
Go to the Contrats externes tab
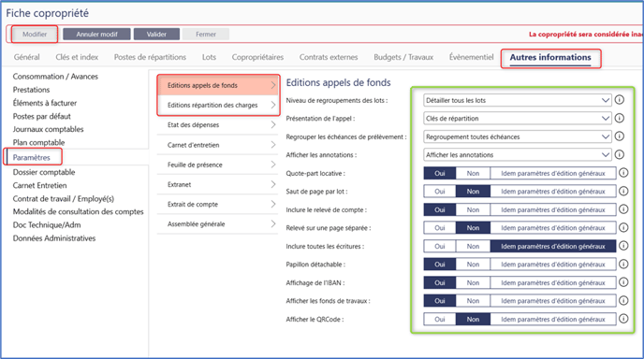pos(329,57)
